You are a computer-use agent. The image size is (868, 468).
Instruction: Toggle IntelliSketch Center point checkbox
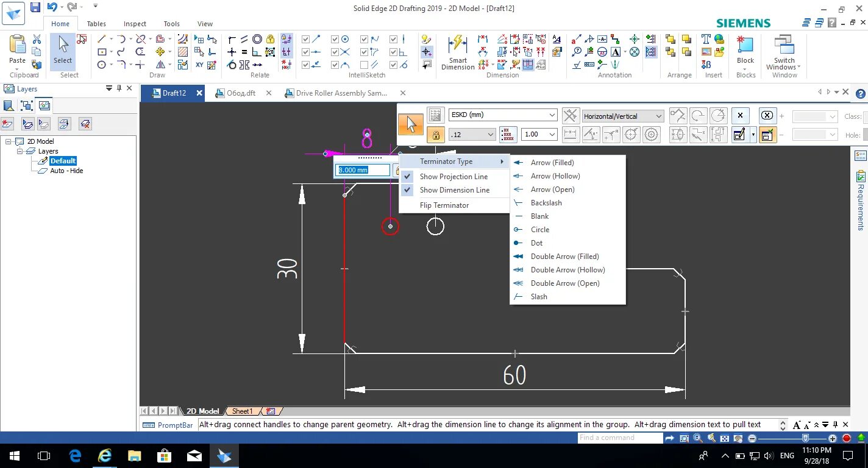[335, 39]
